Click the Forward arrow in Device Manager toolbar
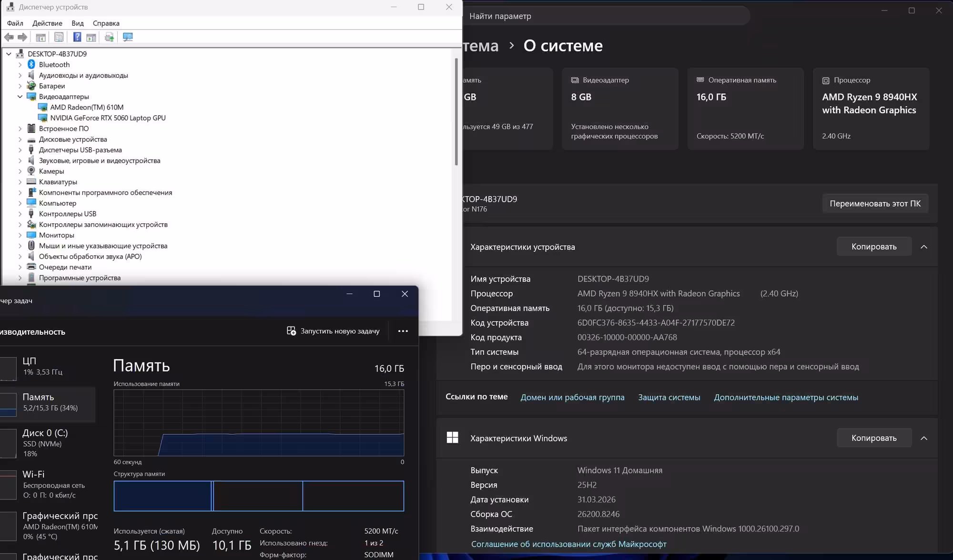953x560 pixels. [22, 37]
